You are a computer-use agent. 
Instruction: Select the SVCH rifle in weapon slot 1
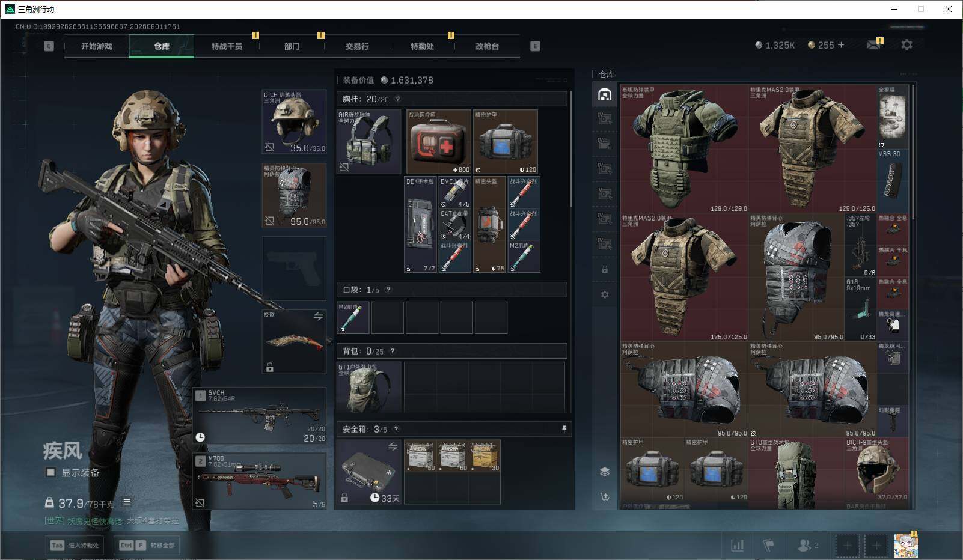(260, 415)
